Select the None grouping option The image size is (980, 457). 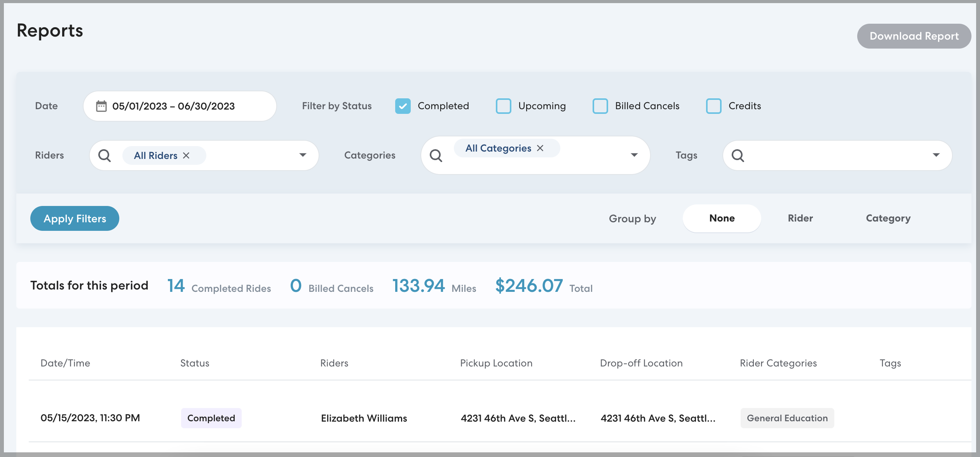pos(722,218)
